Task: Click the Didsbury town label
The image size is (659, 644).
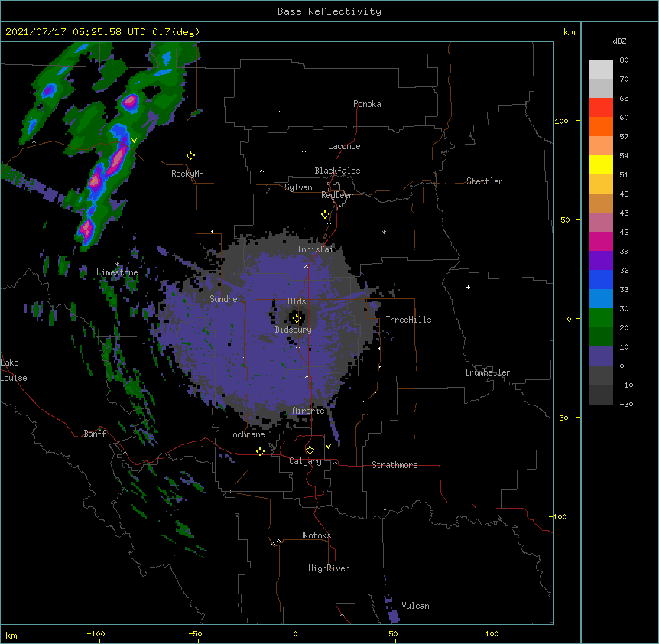Action: coord(294,330)
